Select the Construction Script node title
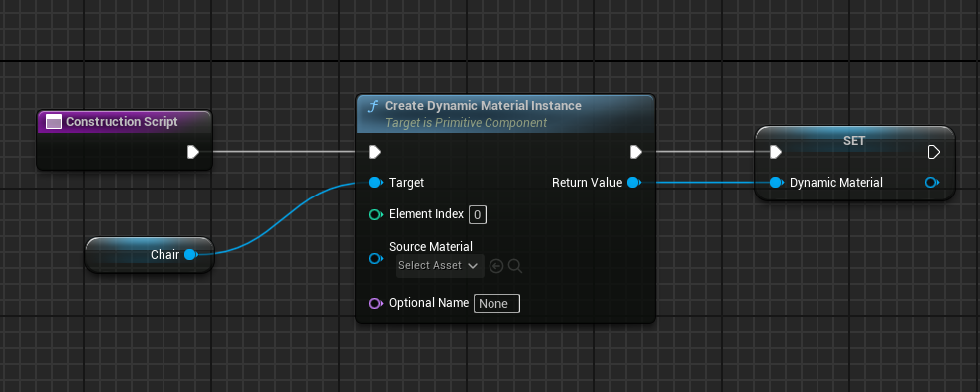Screen dimensions: 980x392 122,122
